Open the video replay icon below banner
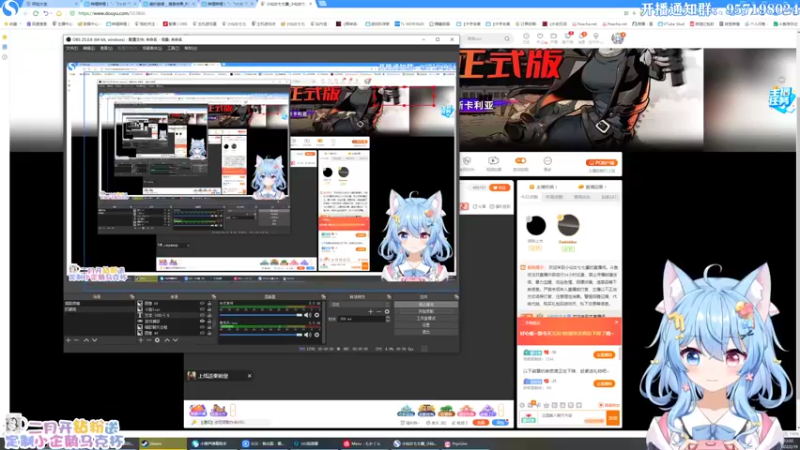This screenshot has height=450, width=800. (493, 161)
